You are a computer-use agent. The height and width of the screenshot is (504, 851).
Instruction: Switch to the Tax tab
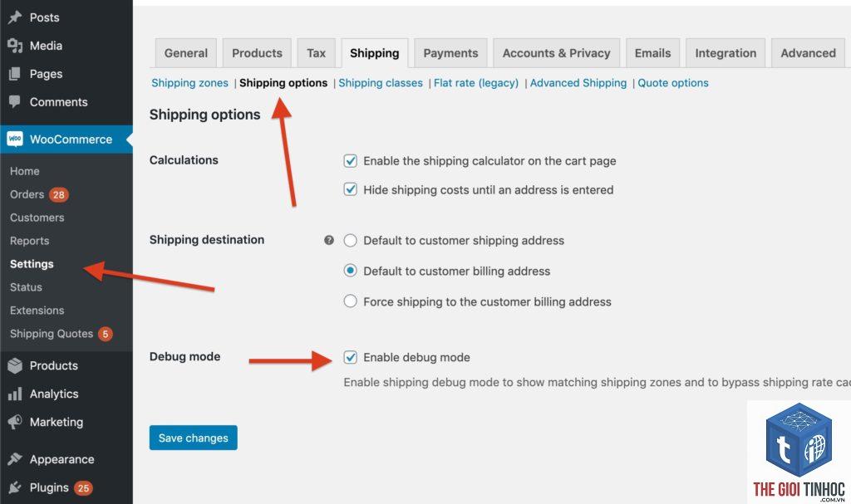(x=316, y=53)
